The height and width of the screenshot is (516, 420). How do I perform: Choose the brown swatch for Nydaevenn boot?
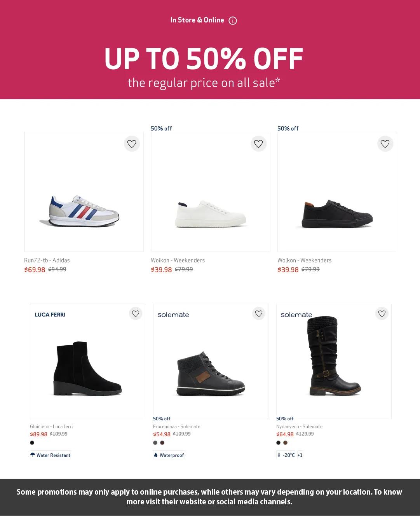tap(286, 443)
